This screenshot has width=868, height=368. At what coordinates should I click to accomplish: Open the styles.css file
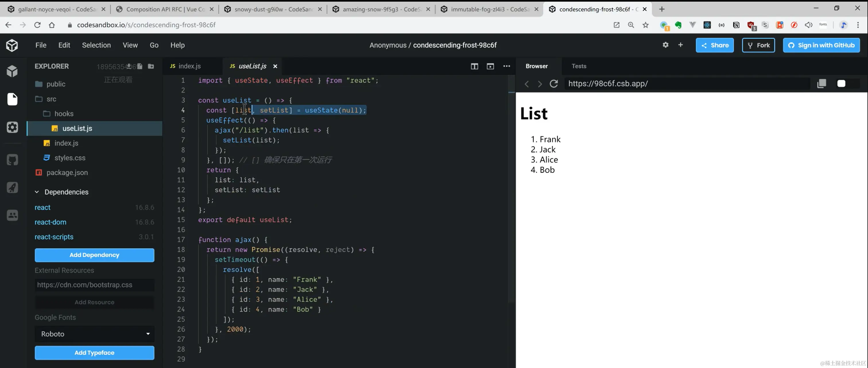(70, 158)
